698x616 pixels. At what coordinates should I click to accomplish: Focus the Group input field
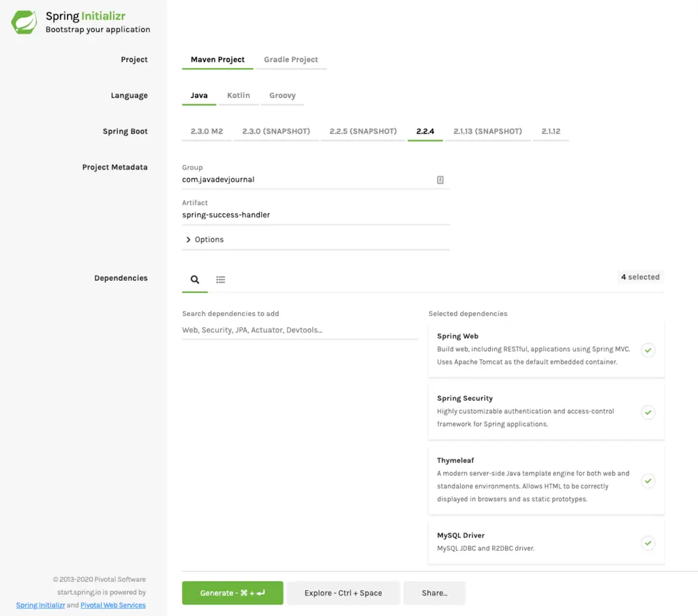(316, 180)
